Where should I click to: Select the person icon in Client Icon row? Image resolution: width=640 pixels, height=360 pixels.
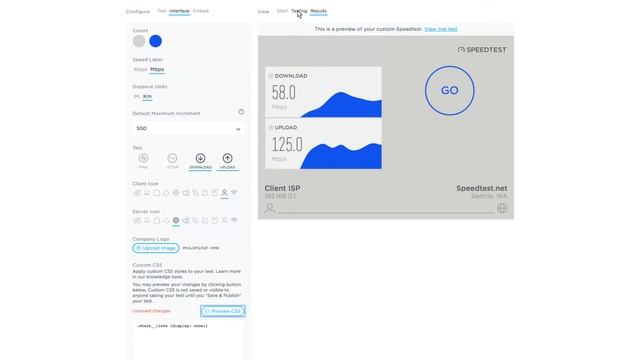(x=224, y=193)
